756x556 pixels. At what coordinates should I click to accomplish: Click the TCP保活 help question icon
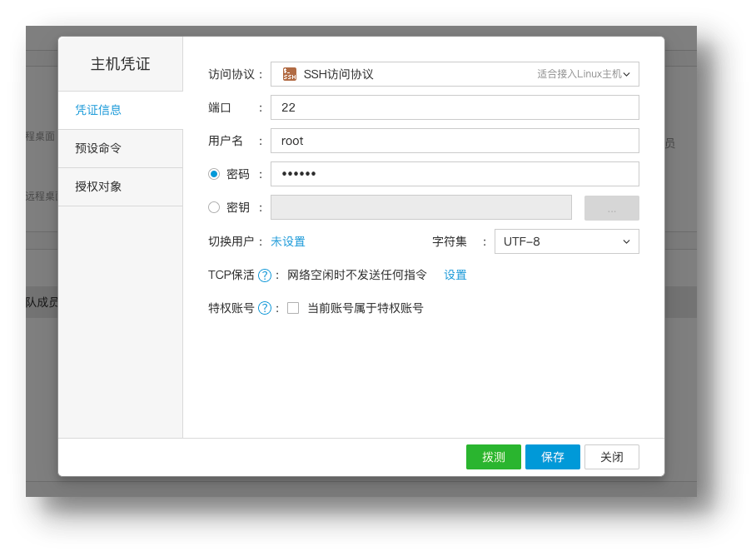(x=265, y=276)
